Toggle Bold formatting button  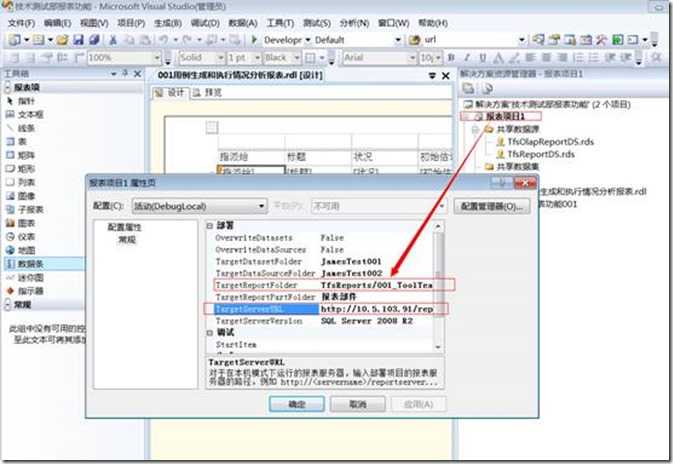(x=451, y=57)
